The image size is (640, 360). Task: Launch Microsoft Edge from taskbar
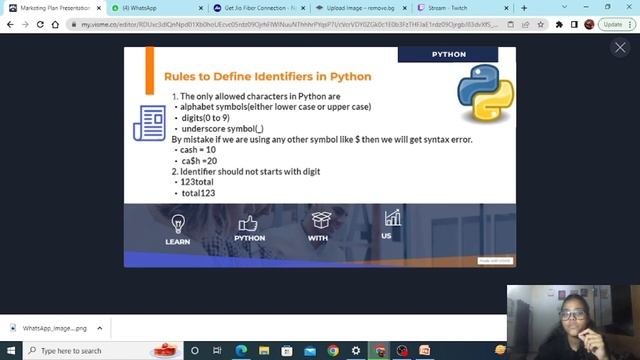pyautogui.click(x=241, y=351)
